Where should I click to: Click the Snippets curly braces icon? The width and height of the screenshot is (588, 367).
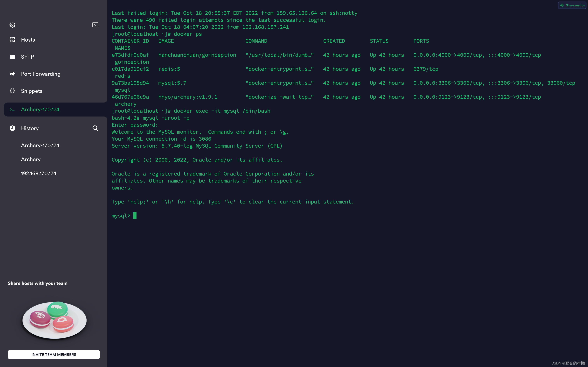tap(12, 91)
